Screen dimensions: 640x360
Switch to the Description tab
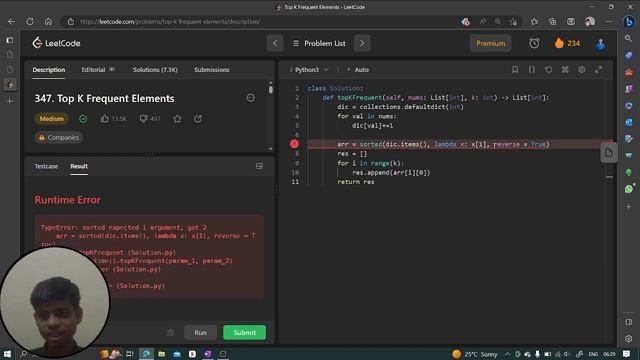coord(49,70)
